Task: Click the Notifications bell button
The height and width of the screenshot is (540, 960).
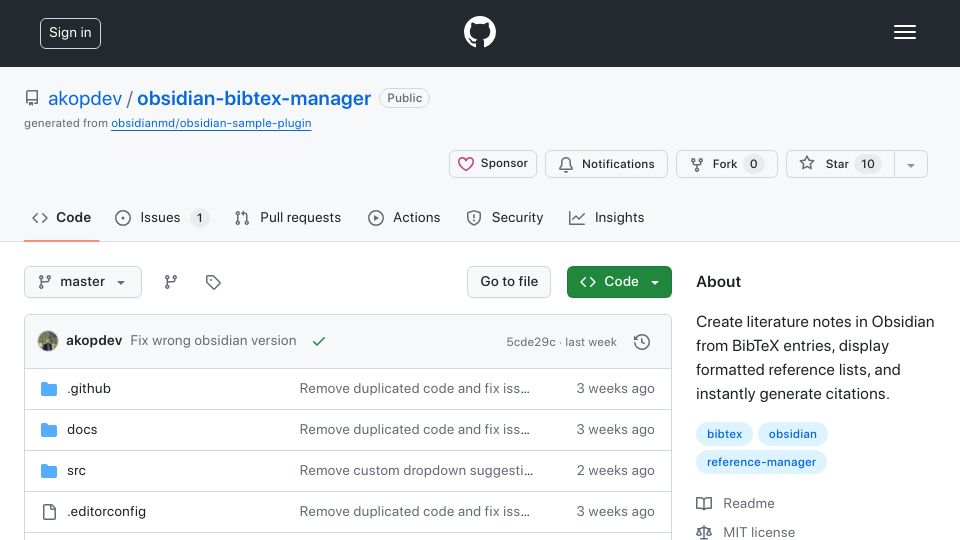Action: (606, 164)
